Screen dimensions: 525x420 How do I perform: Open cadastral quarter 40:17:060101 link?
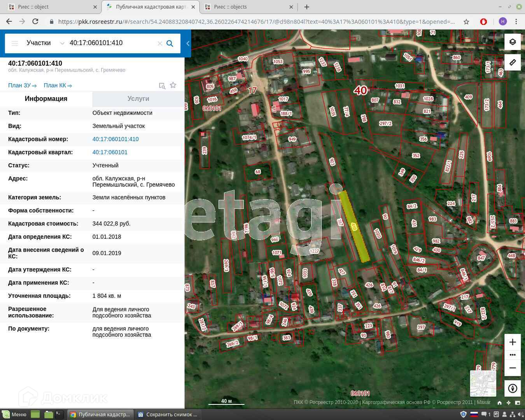click(110, 152)
